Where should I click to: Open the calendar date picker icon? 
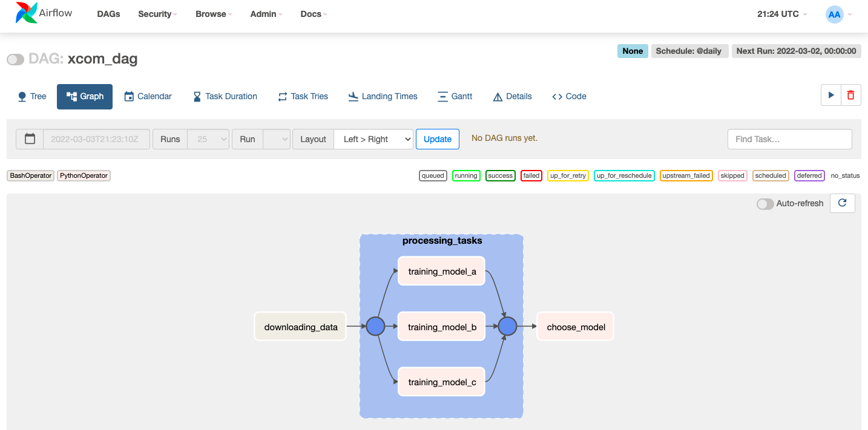pyautogui.click(x=30, y=139)
